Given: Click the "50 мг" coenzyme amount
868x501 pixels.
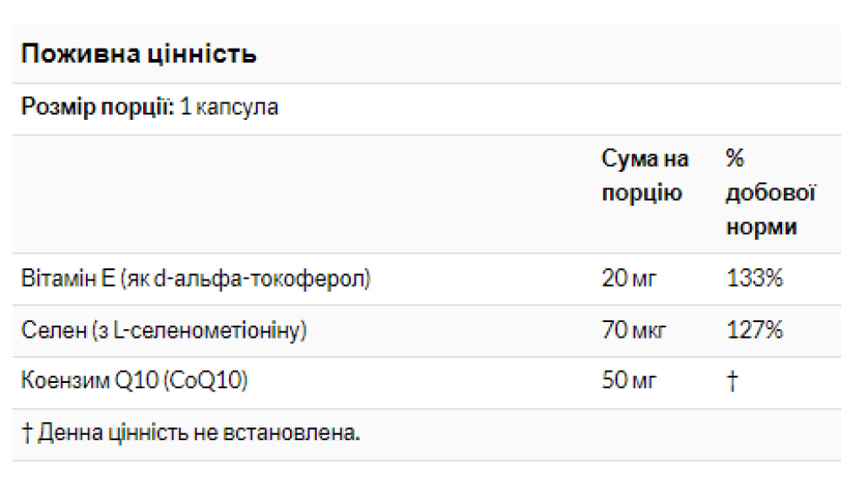Looking at the screenshot, I should pos(629,380).
